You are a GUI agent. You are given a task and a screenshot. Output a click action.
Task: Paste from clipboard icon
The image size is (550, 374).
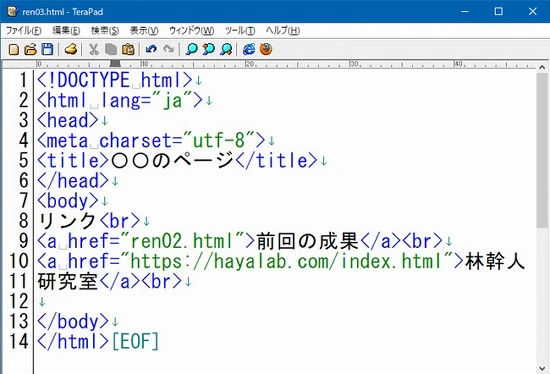coord(128,49)
